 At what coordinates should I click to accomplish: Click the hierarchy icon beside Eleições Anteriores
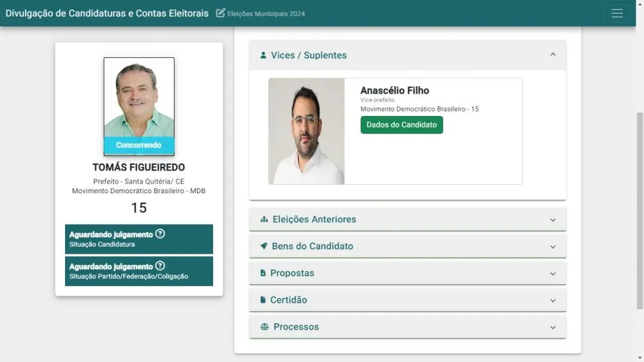point(264,220)
